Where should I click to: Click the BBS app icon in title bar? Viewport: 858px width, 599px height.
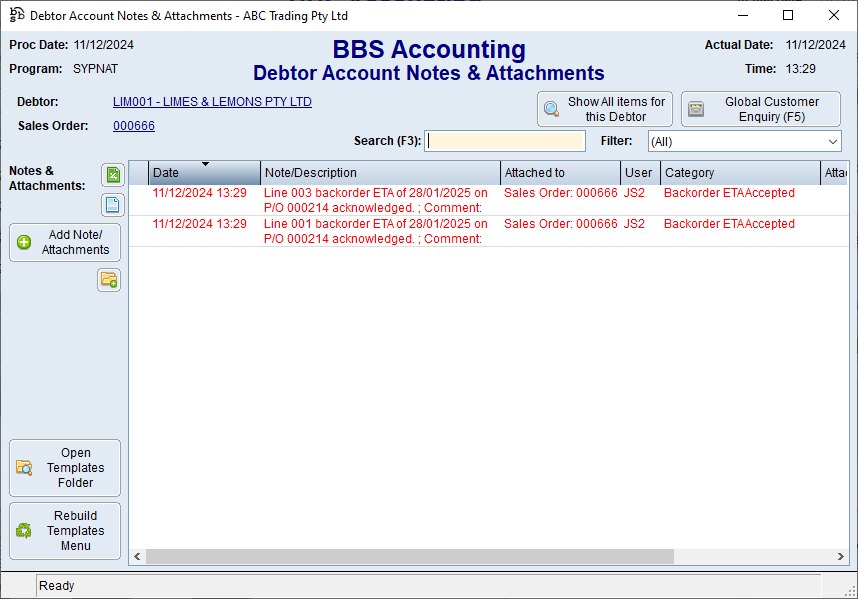pos(17,16)
